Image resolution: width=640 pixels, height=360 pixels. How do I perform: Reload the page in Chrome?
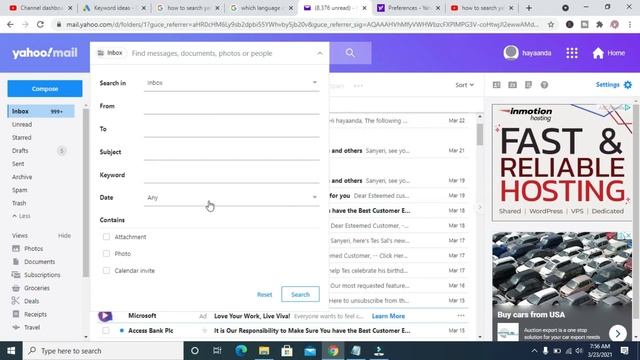[40, 24]
